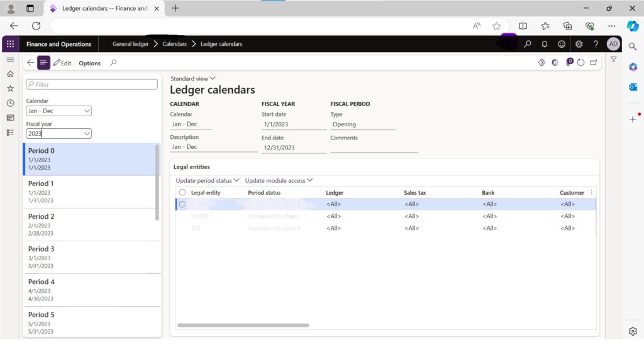644x362 pixels.
Task: Click the Edit button
Action: 62,63
